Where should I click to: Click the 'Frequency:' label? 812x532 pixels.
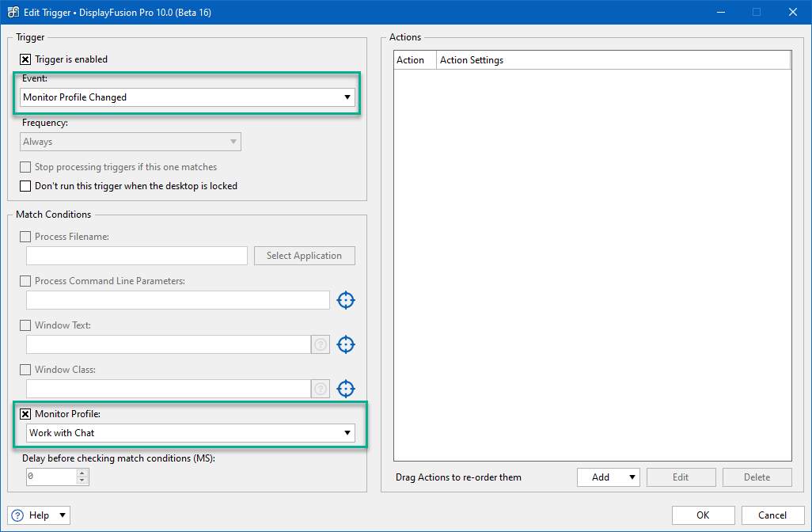[x=45, y=123]
